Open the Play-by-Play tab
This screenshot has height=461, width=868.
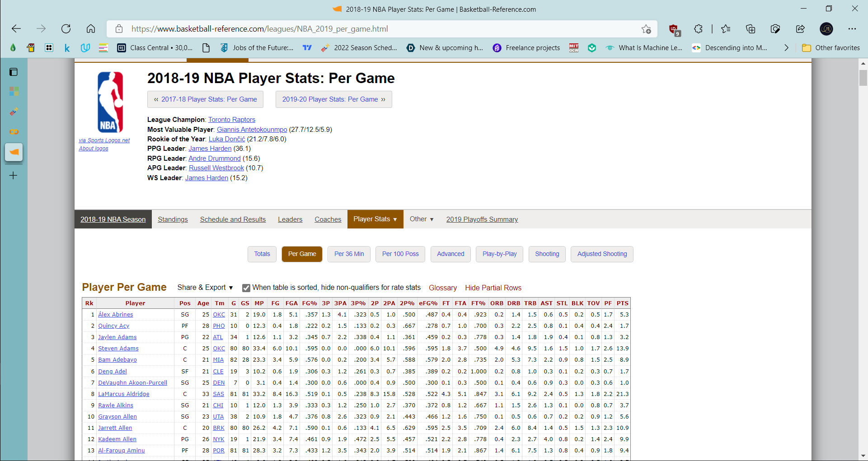click(499, 254)
